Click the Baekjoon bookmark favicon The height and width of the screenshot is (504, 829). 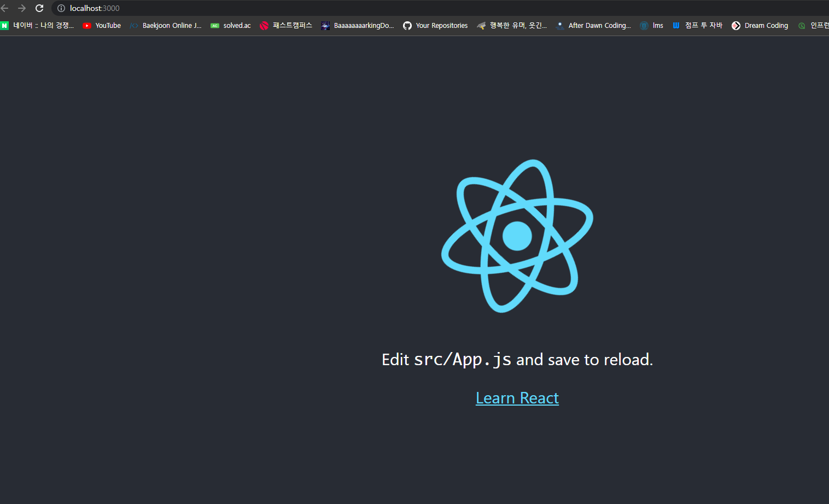pyautogui.click(x=134, y=26)
